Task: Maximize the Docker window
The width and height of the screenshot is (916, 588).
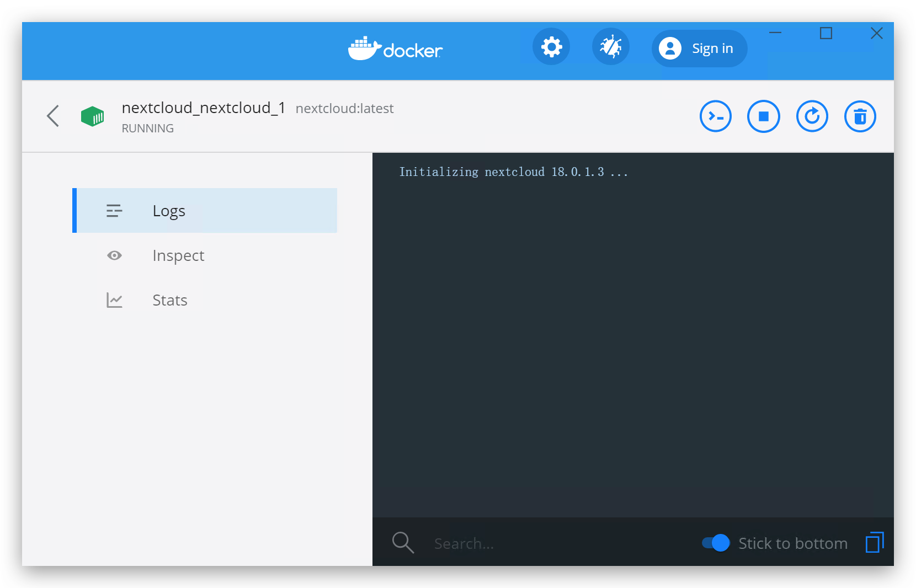Action: [x=826, y=33]
